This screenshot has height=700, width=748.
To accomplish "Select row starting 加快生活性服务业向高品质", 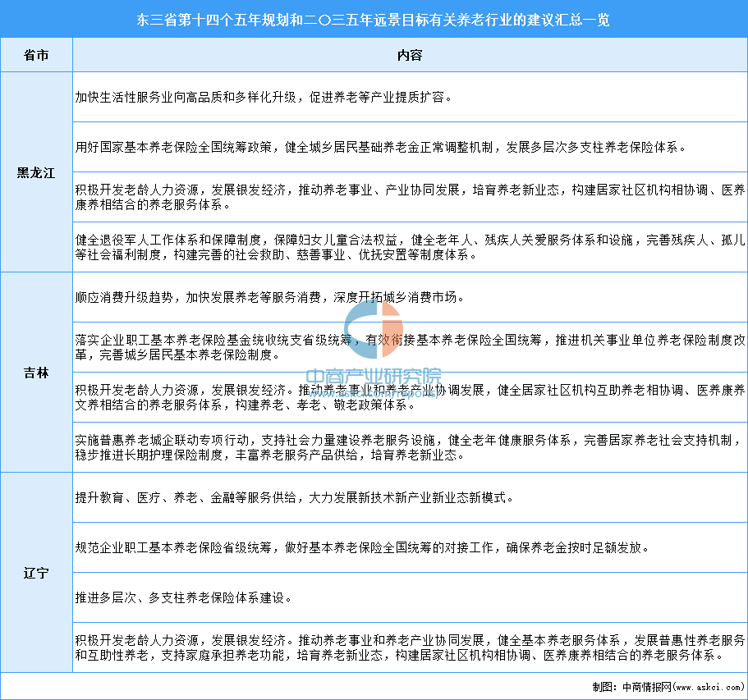I will 410,98.
